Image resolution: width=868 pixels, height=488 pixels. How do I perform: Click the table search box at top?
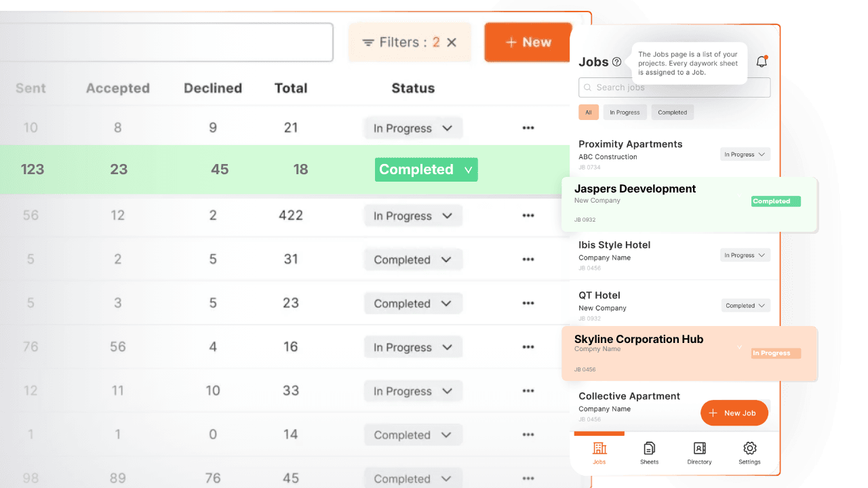[166, 42]
